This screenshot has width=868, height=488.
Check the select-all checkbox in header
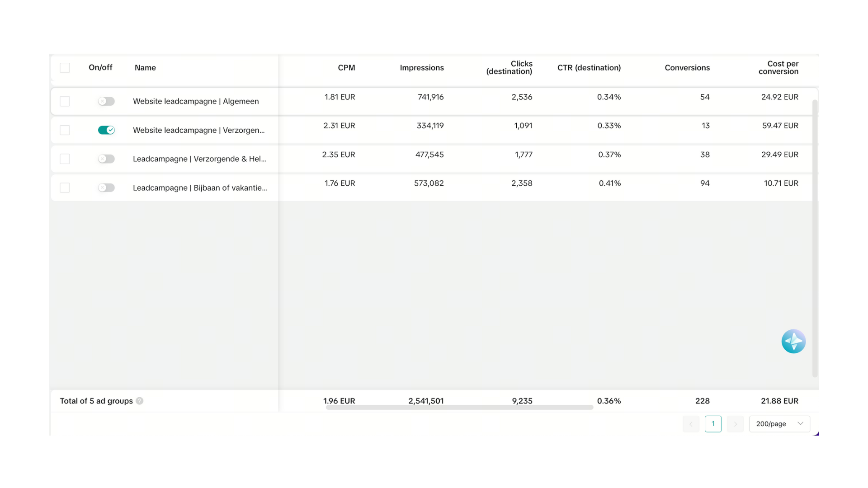point(65,68)
